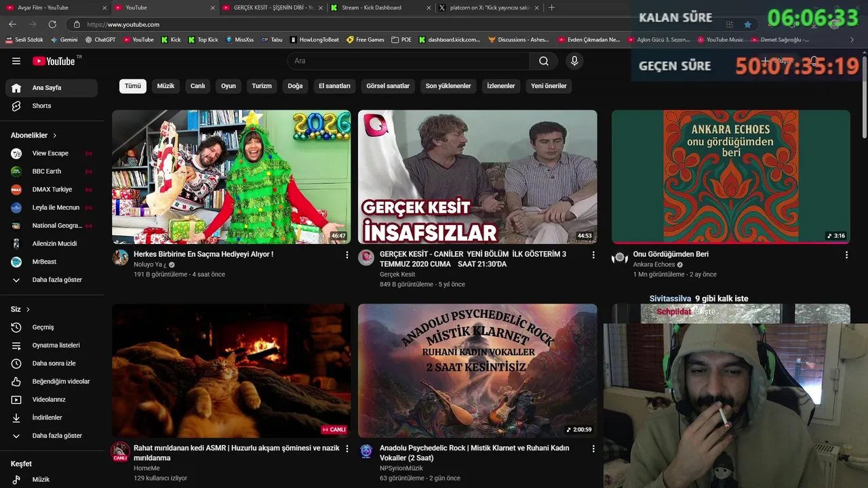This screenshot has width=868, height=488.
Task: Click ChatGPT bookmark in bookmarks bar
Action: coord(100,40)
